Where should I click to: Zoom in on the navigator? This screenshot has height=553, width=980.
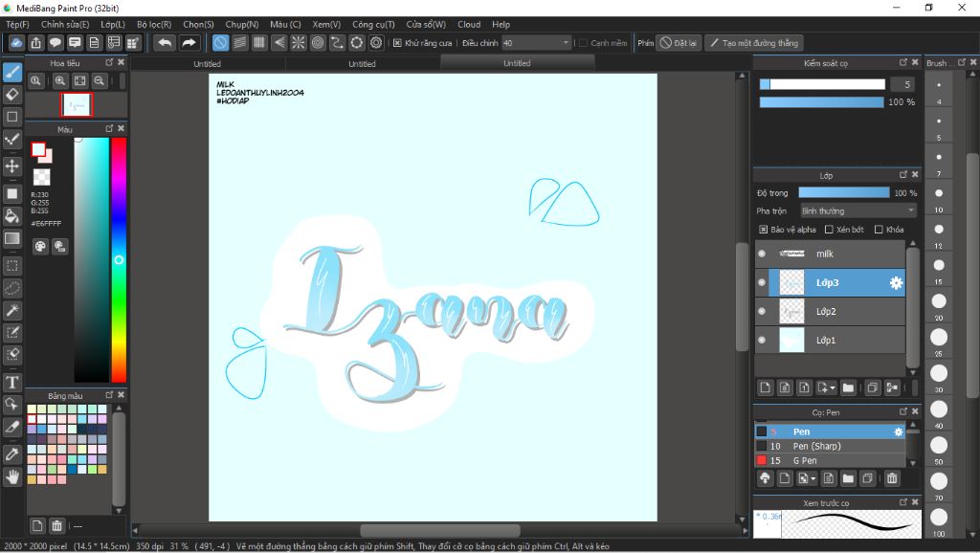point(60,80)
